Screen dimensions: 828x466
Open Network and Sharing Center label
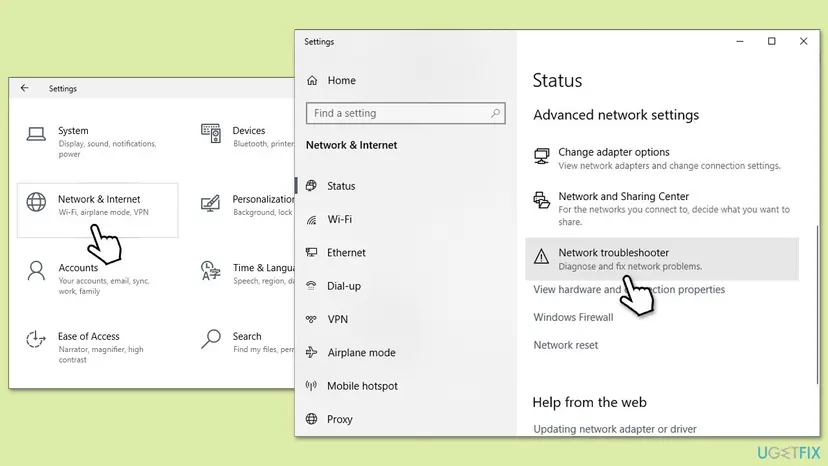click(624, 196)
